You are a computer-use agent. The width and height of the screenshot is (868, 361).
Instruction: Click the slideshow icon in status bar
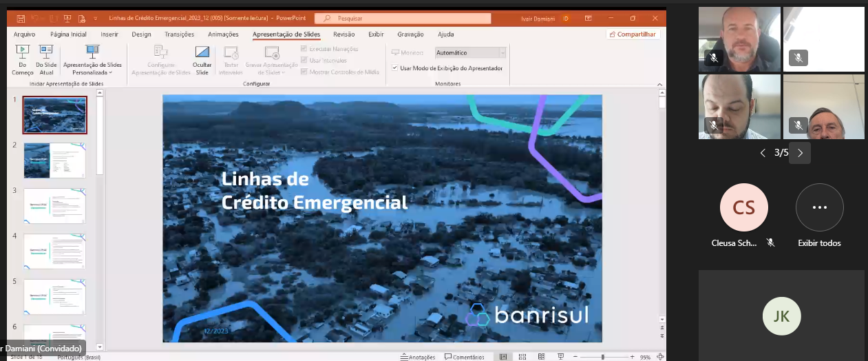[560, 357]
